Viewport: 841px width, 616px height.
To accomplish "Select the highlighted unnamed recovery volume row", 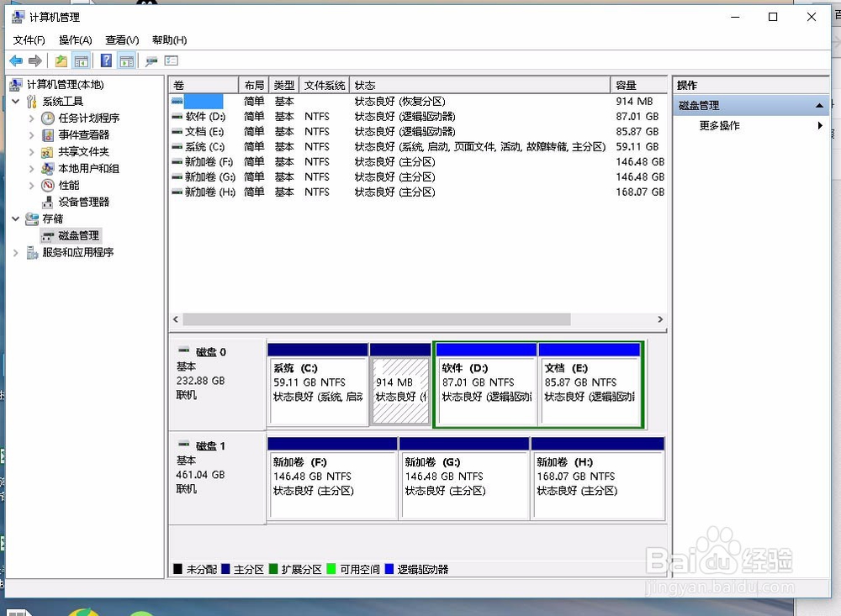I will 417,102.
